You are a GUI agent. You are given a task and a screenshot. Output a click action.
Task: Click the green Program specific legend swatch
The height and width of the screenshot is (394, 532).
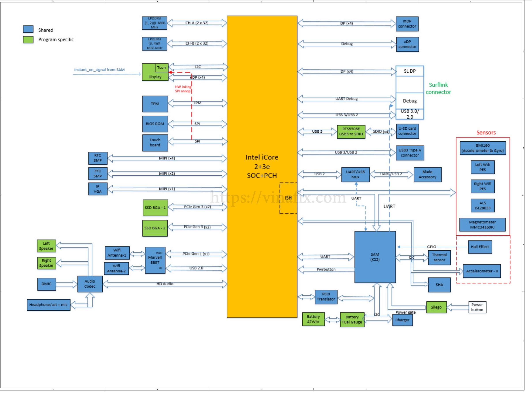(x=28, y=39)
